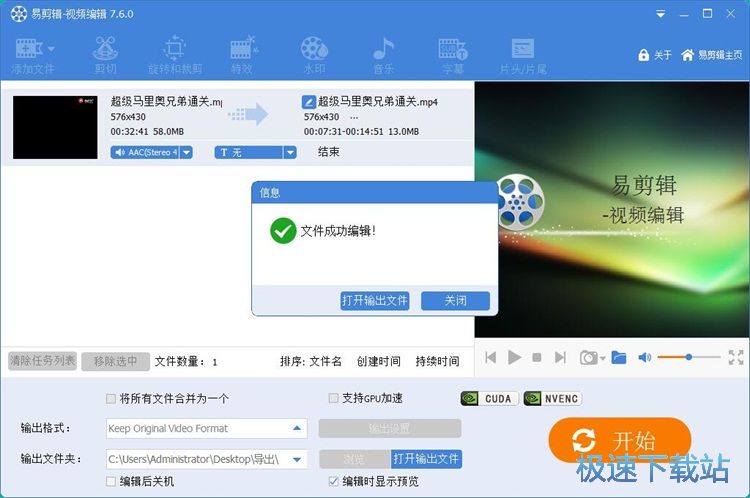This screenshot has width=750, height=498.
Task: Enable 编辑后关机 checkbox
Action: point(110,481)
